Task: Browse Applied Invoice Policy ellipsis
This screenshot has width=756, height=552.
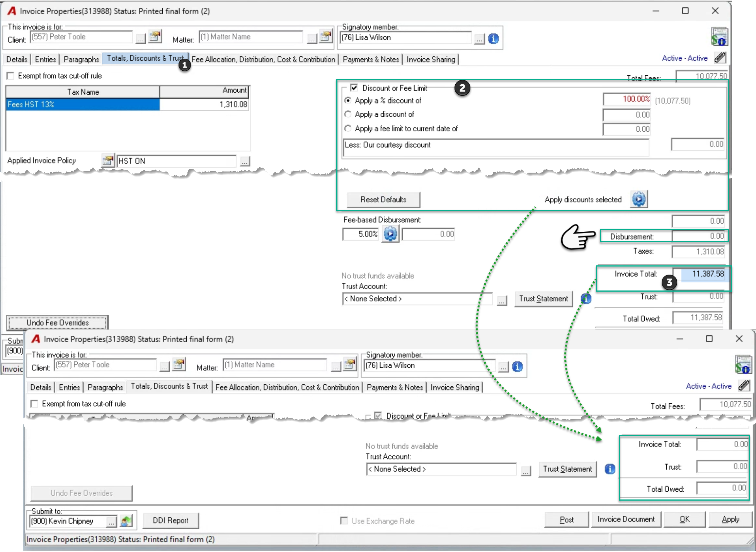Action: pos(245,161)
